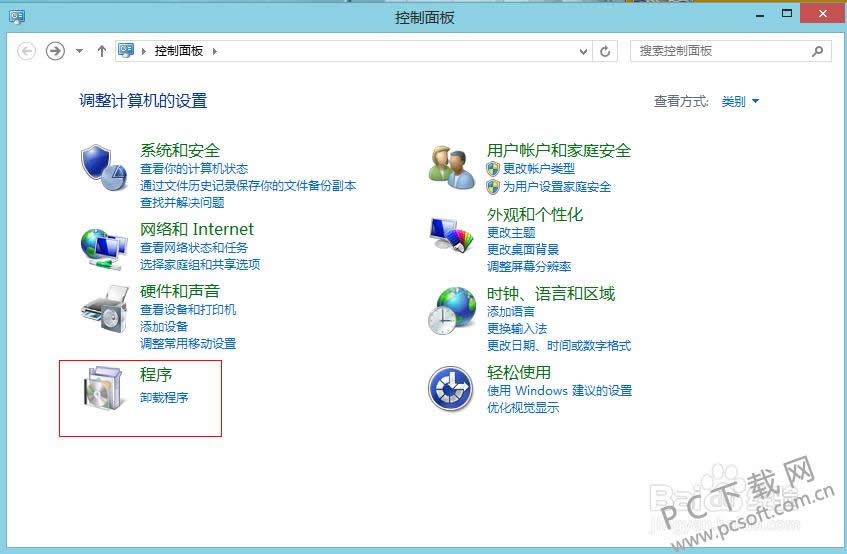This screenshot has height=554, width=847.
Task: Click the System and Security shield icon
Action: click(104, 167)
